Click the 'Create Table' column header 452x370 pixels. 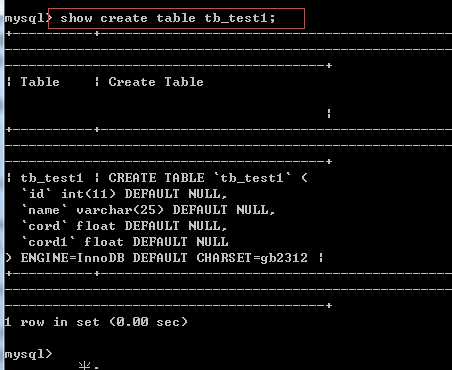coord(156,82)
